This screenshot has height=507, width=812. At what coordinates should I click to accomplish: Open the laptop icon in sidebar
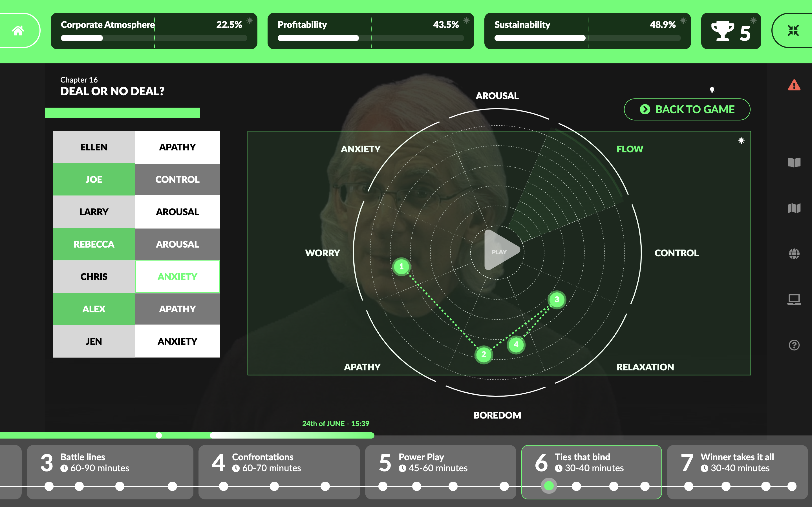tap(794, 299)
